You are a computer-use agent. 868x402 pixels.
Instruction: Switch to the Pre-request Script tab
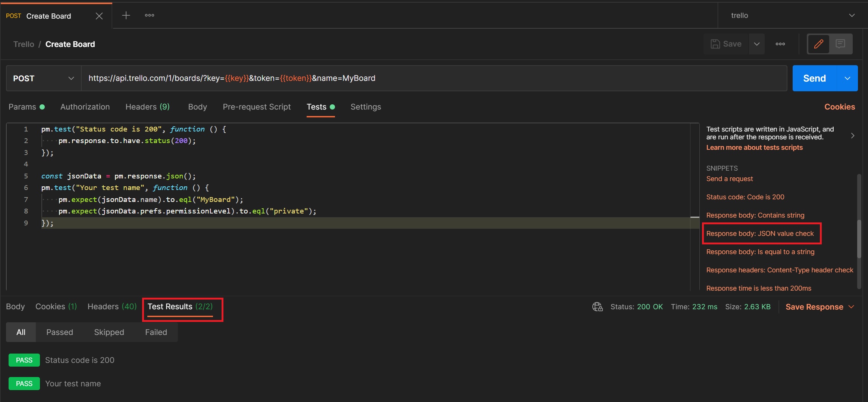click(257, 107)
